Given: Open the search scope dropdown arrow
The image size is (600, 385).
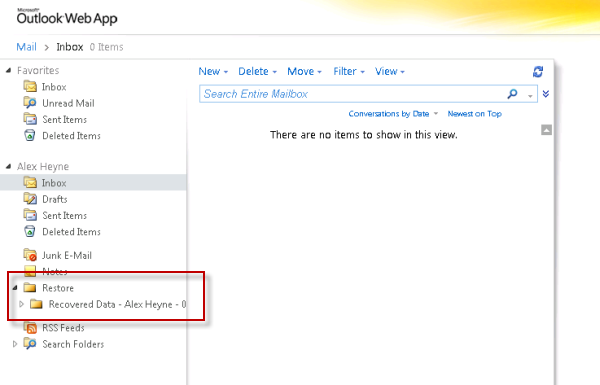Looking at the screenshot, I should (530, 96).
